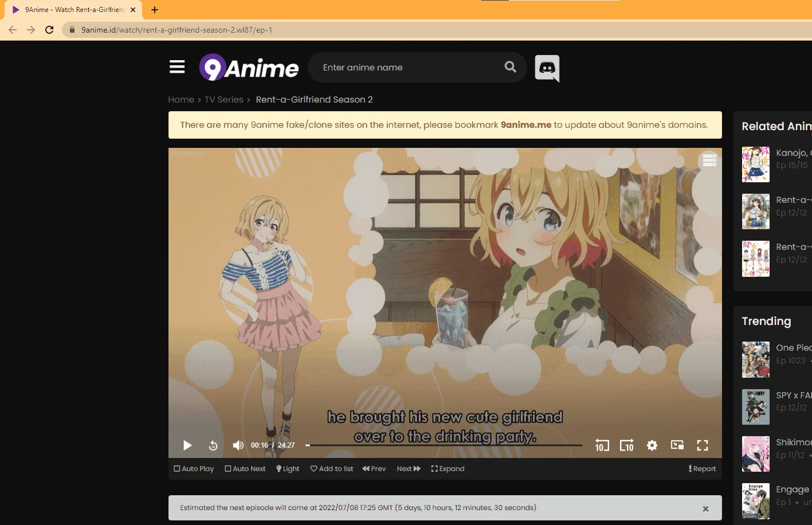Viewport: 812px width, 525px height.
Task: Open a new browser tab
Action: pos(155,10)
